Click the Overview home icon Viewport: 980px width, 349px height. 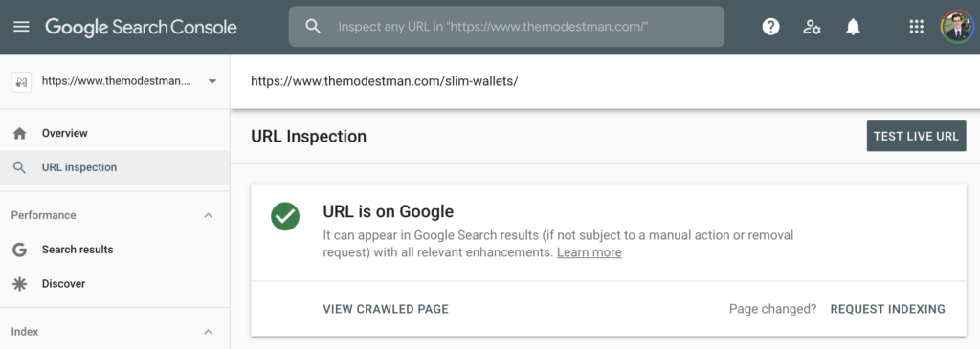pyautogui.click(x=20, y=133)
